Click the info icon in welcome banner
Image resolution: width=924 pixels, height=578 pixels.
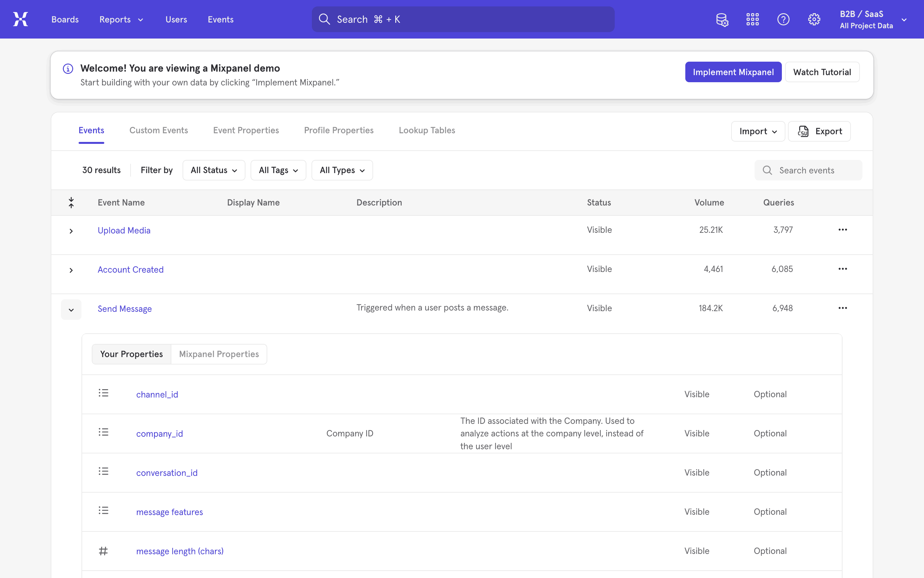coord(68,69)
